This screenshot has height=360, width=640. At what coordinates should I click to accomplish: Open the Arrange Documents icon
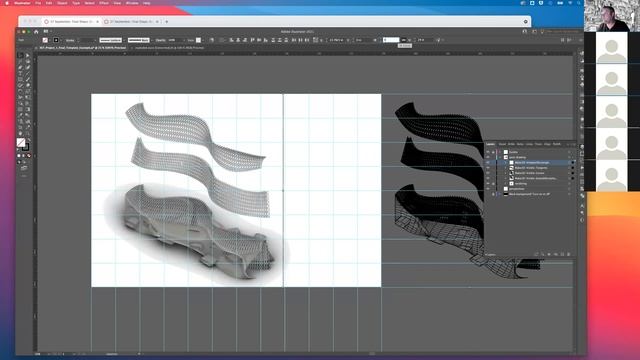[46, 31]
